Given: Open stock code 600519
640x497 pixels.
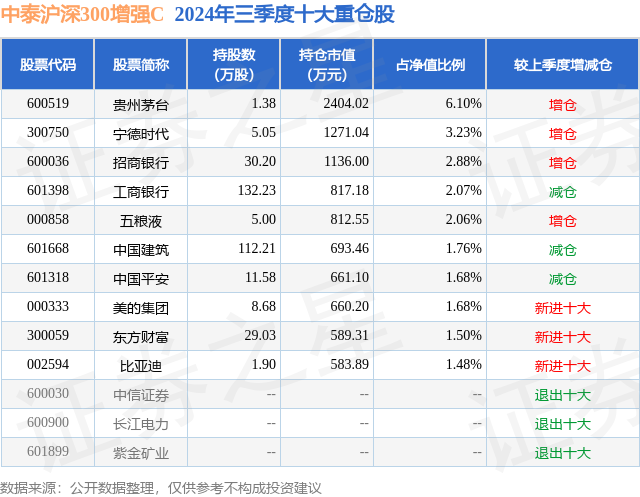Looking at the screenshot, I should pyautogui.click(x=48, y=104).
